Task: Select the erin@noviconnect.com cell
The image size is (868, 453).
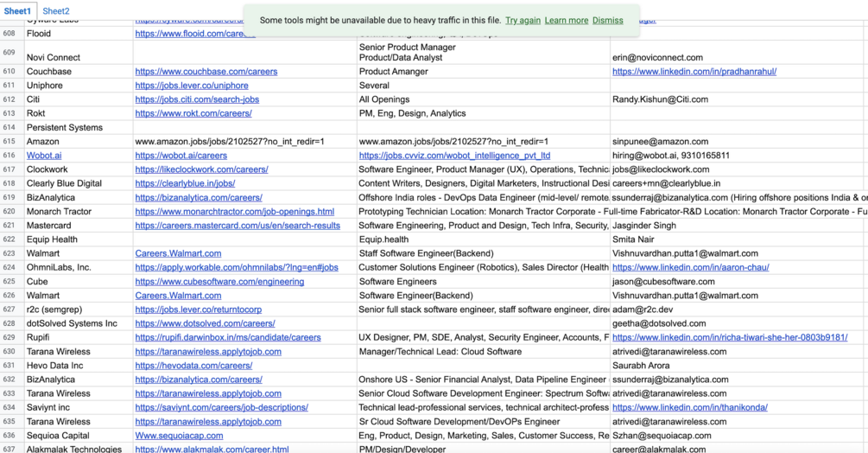Action: coord(736,53)
